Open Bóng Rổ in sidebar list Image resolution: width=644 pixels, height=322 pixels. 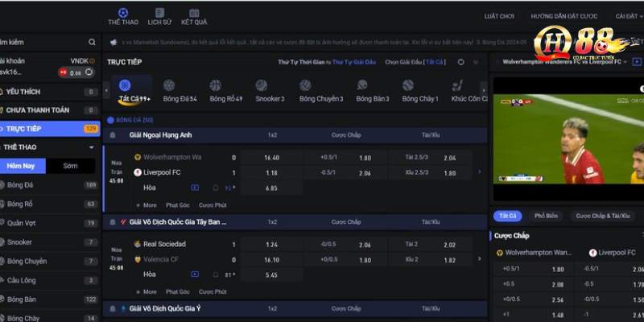point(50,204)
